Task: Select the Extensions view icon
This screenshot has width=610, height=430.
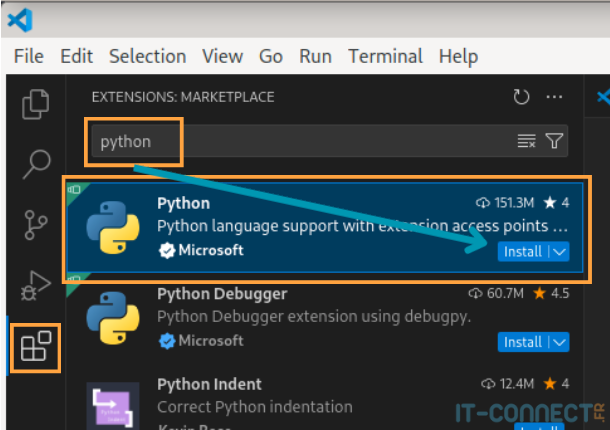Action: tap(36, 347)
